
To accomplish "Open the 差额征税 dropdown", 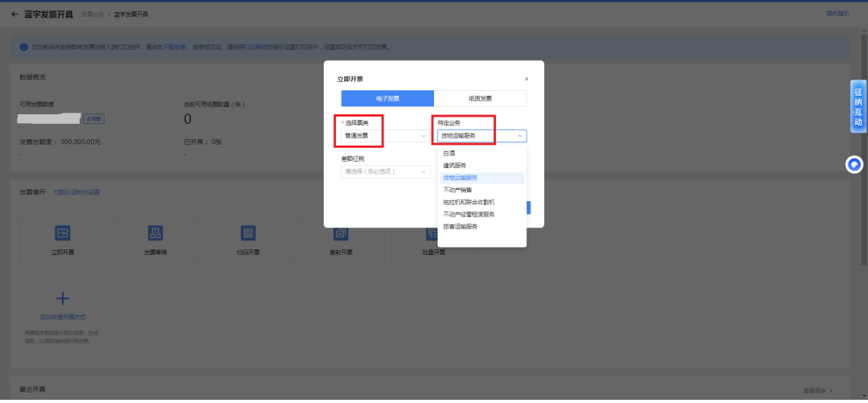I will (x=385, y=172).
